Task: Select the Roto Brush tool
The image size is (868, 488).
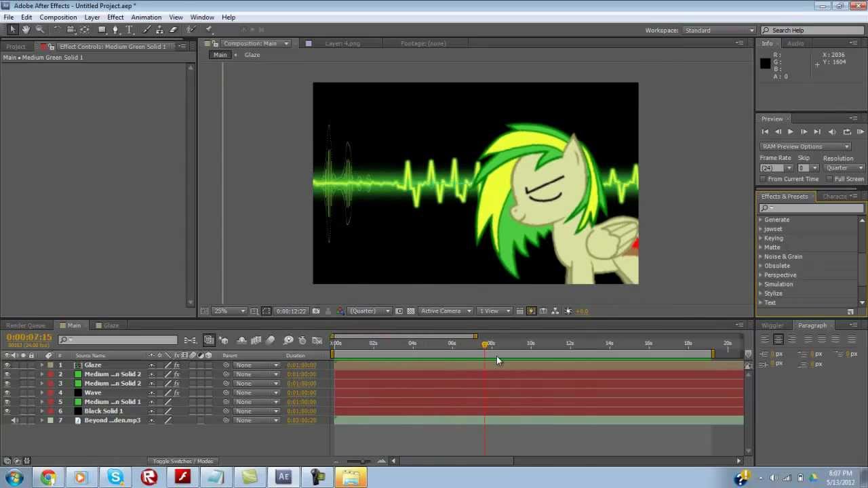Action: [x=192, y=30]
